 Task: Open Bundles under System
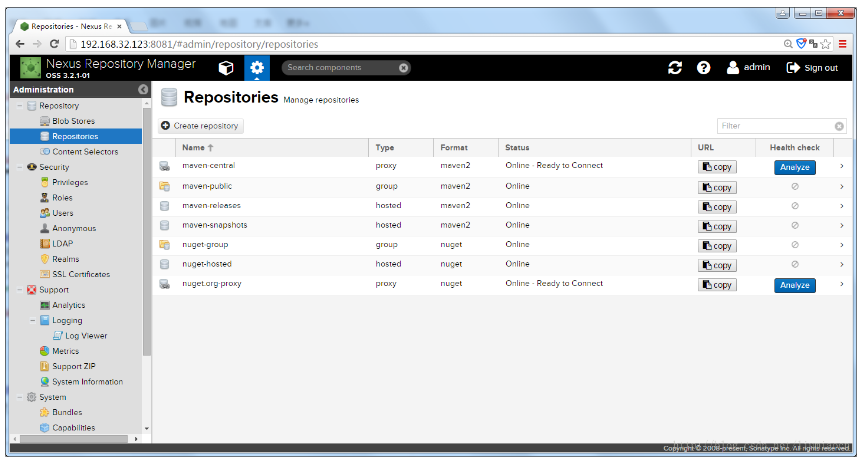(67, 412)
